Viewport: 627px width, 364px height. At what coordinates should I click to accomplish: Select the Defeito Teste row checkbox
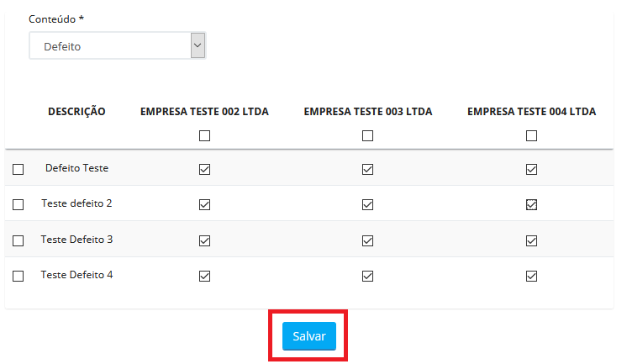coord(18,170)
